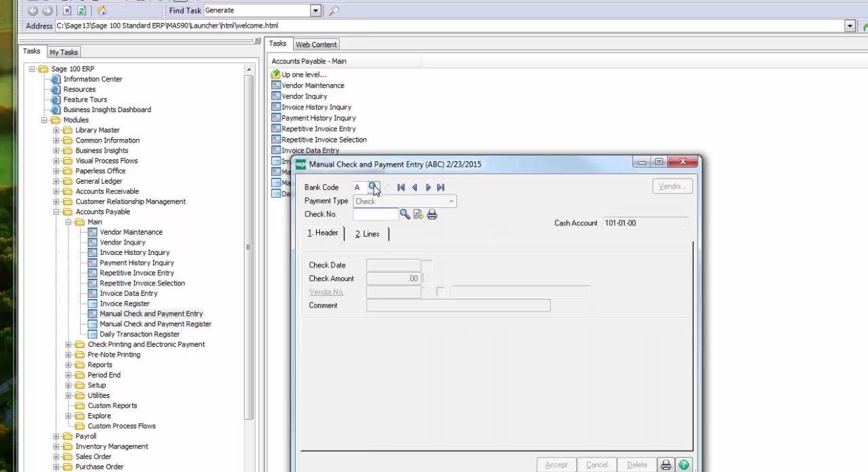The width and height of the screenshot is (868, 472).
Task: Click the Sage icon on the dialog title bar
Action: point(300,164)
